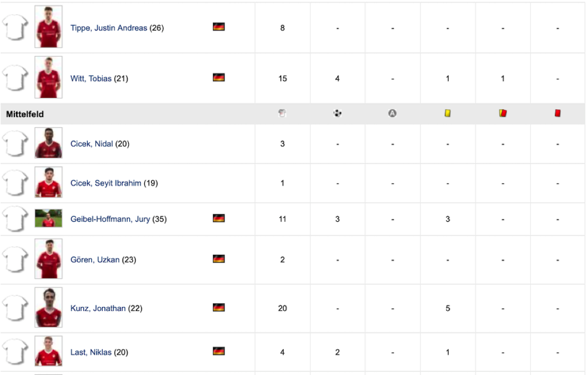This screenshot has height=375, width=588.
Task: Click Uzkan Gören's player photo
Action: coord(49,259)
